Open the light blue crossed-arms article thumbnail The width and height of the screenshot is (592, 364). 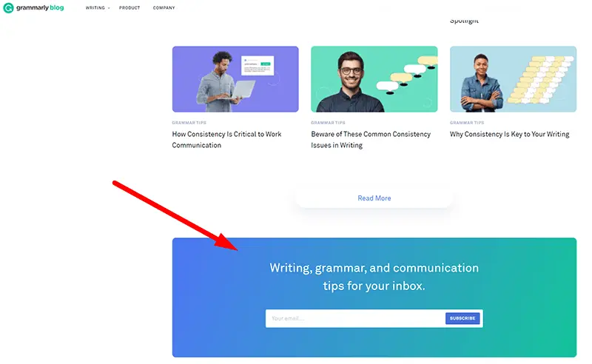pyautogui.click(x=513, y=79)
